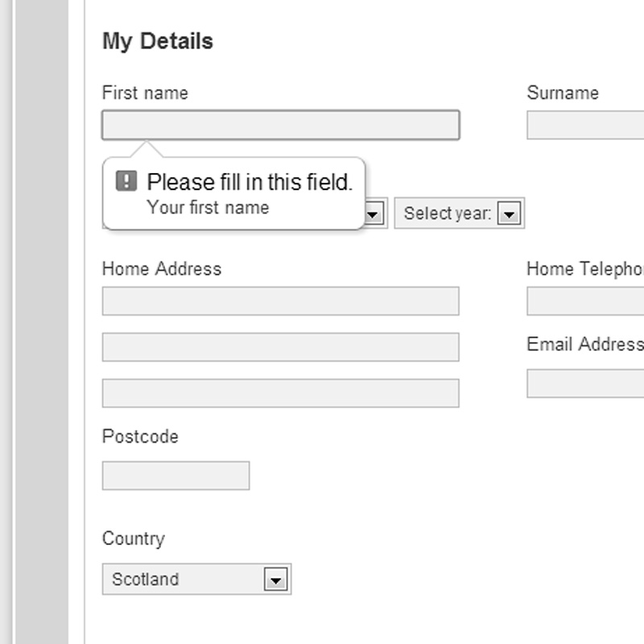Click inside the Surname input field
Image resolution: width=644 pixels, height=644 pixels.
tap(588, 123)
